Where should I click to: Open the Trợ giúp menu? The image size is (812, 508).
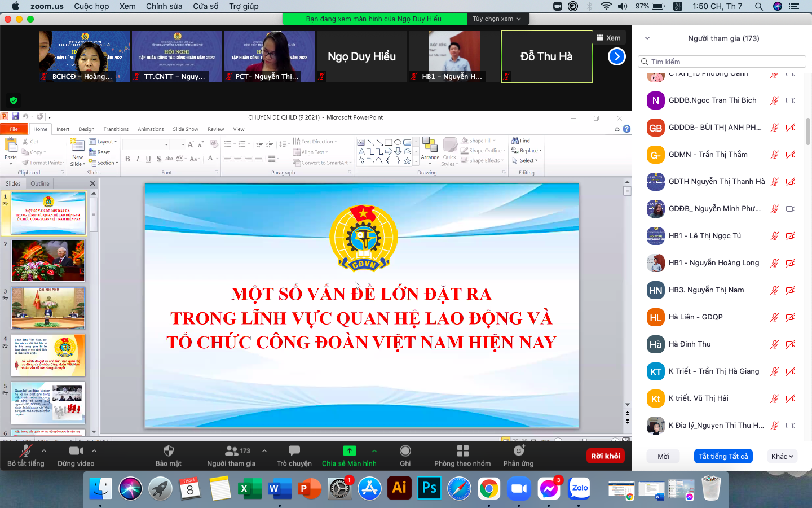click(244, 6)
